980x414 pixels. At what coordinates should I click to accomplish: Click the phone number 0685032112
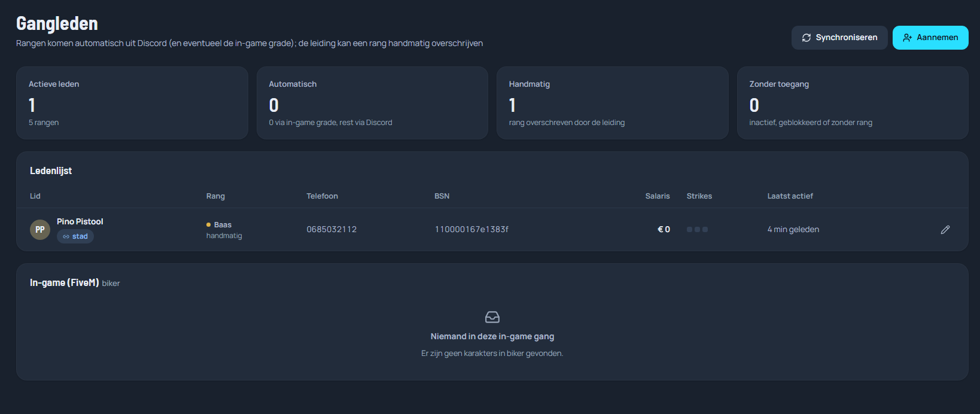(x=331, y=230)
